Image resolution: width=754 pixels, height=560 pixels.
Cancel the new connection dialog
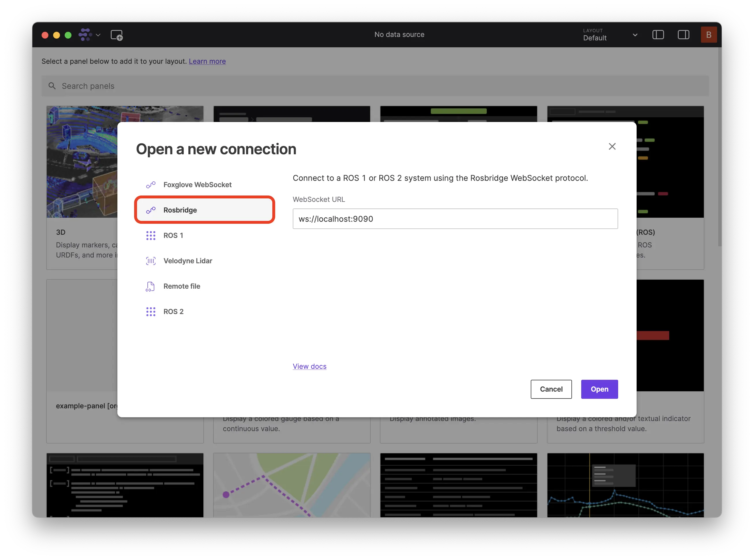point(551,389)
